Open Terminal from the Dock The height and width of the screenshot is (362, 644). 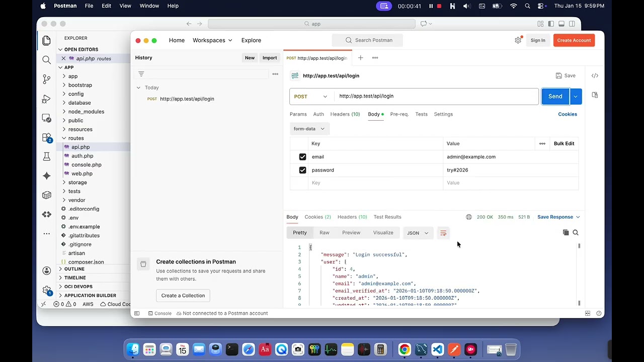coord(232,349)
